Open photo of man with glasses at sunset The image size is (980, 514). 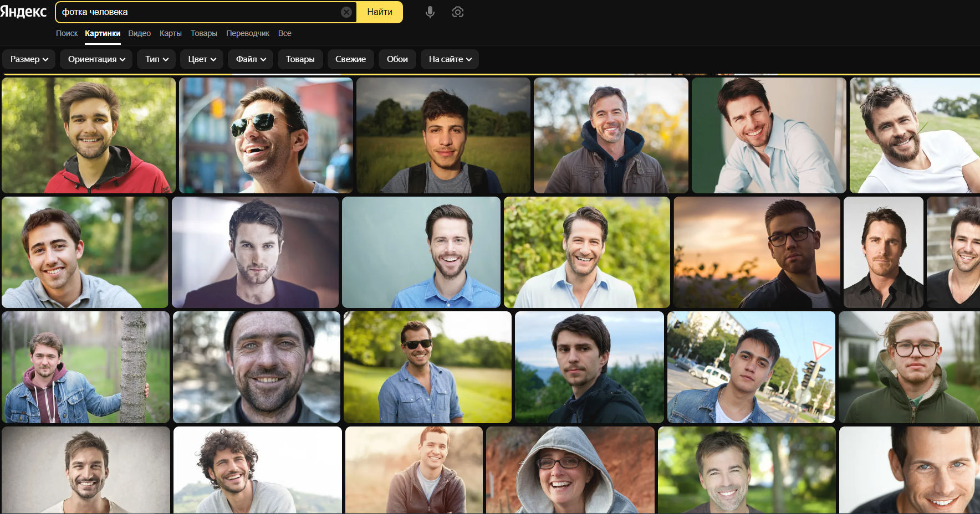757,252
